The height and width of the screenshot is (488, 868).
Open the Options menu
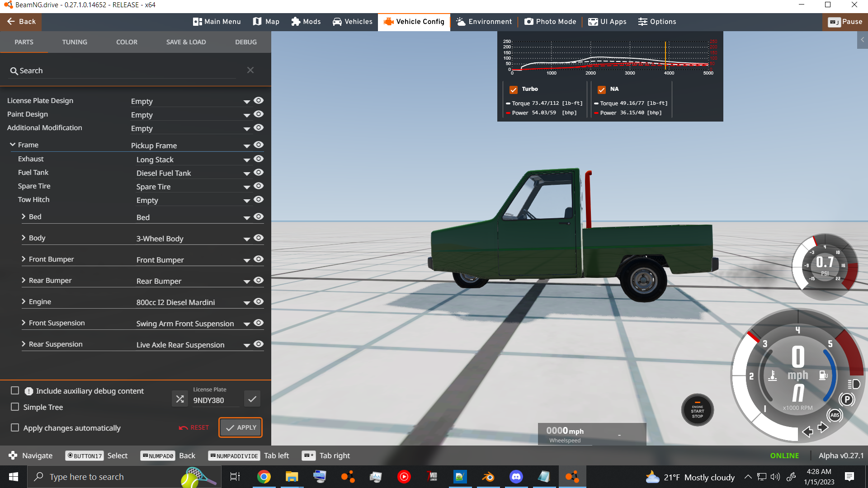coord(657,22)
